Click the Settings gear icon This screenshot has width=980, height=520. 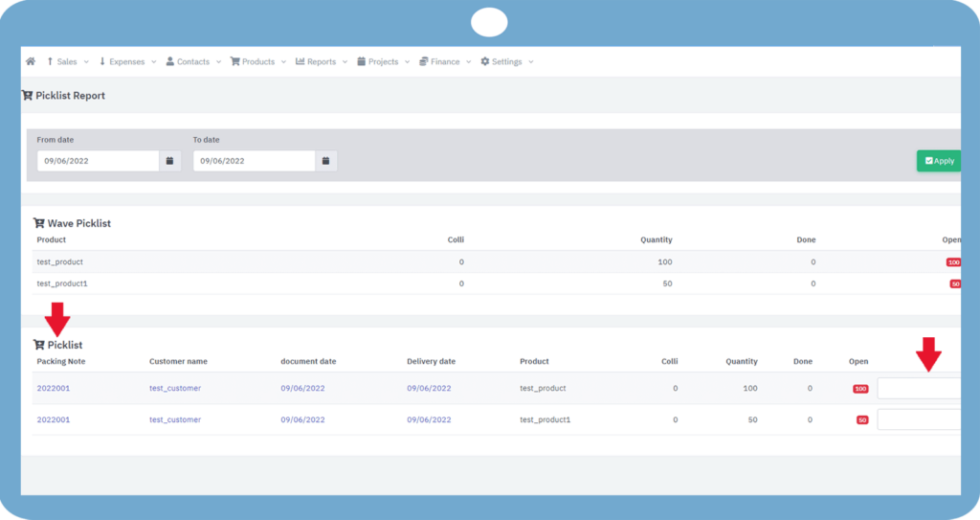485,61
